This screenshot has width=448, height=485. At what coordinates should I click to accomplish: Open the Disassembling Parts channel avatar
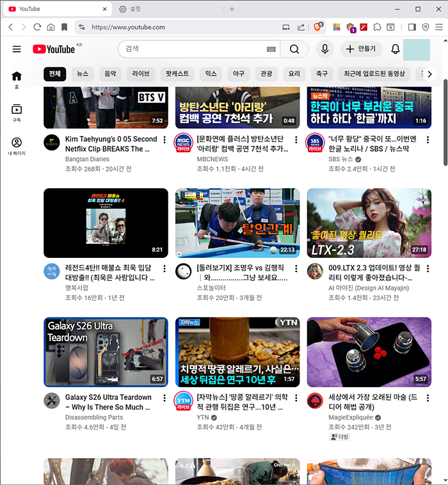pyautogui.click(x=52, y=401)
